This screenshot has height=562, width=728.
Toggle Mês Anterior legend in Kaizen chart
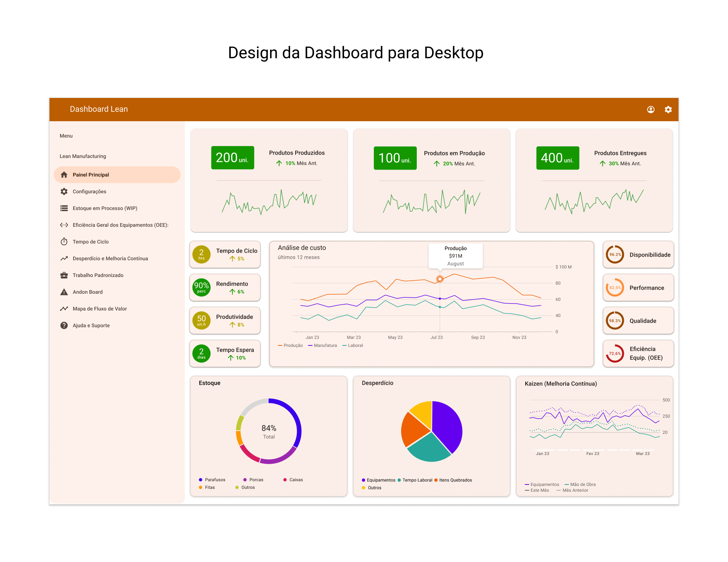[572, 490]
